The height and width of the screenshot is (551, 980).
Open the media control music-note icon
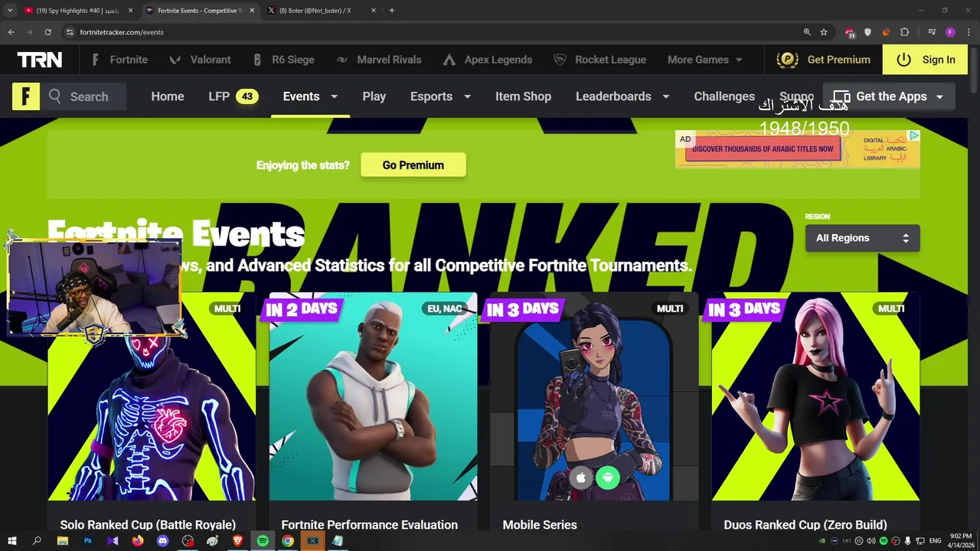932,32
